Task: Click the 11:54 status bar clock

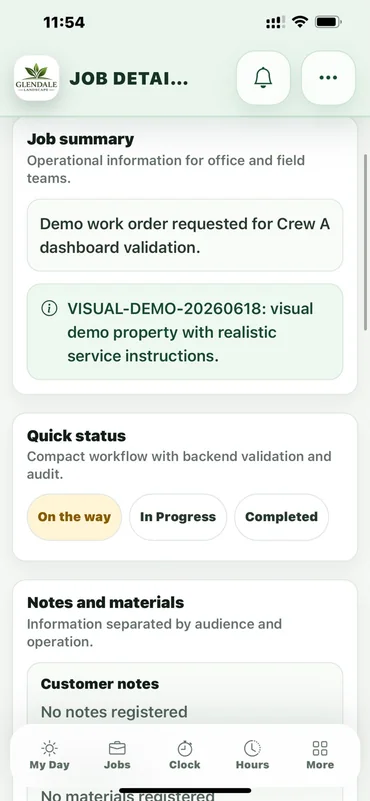Action: [64, 22]
